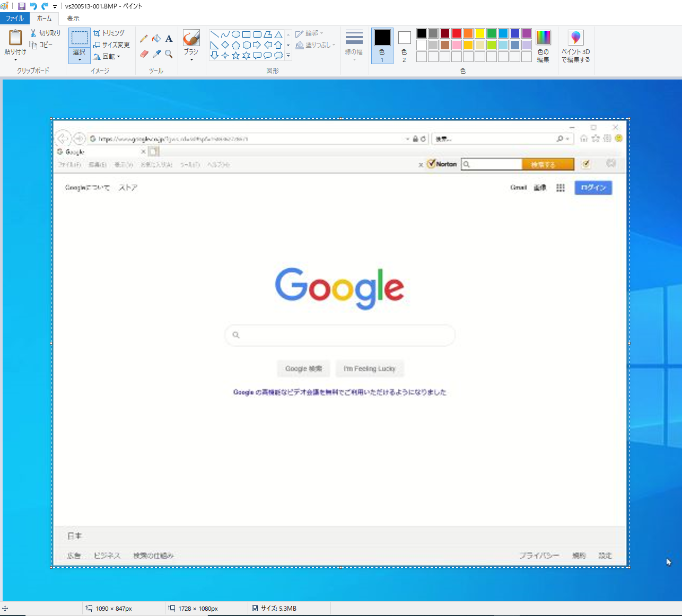Click the Google search box in the canvas image
The width and height of the screenshot is (682, 616).
pos(340,335)
